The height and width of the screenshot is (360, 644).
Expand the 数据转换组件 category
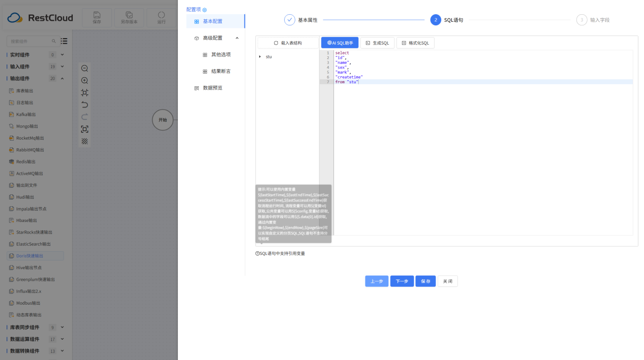pyautogui.click(x=62, y=351)
